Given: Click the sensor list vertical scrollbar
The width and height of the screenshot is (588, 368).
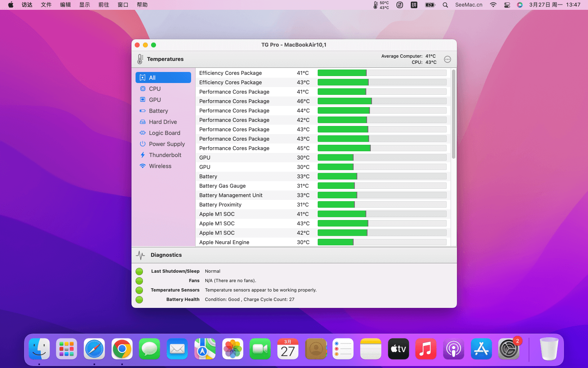Looking at the screenshot, I should [x=454, y=114].
